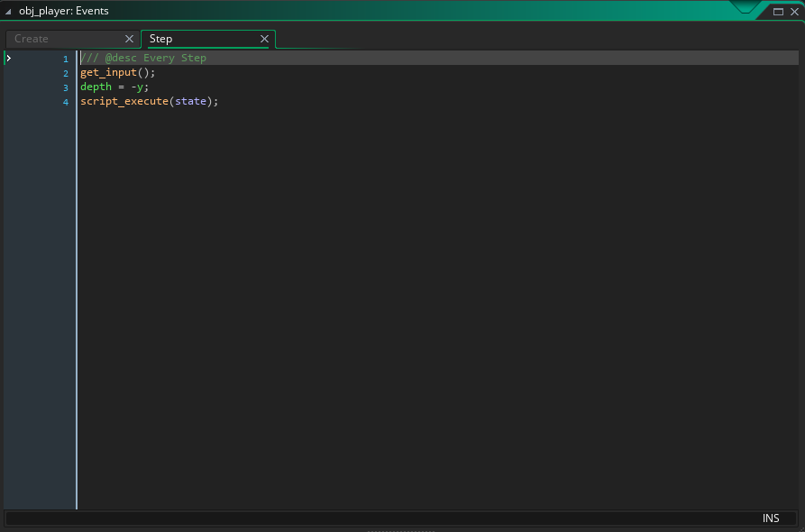Click the status bar field at bottom
Screen dimensions: 805x532
click(401, 518)
